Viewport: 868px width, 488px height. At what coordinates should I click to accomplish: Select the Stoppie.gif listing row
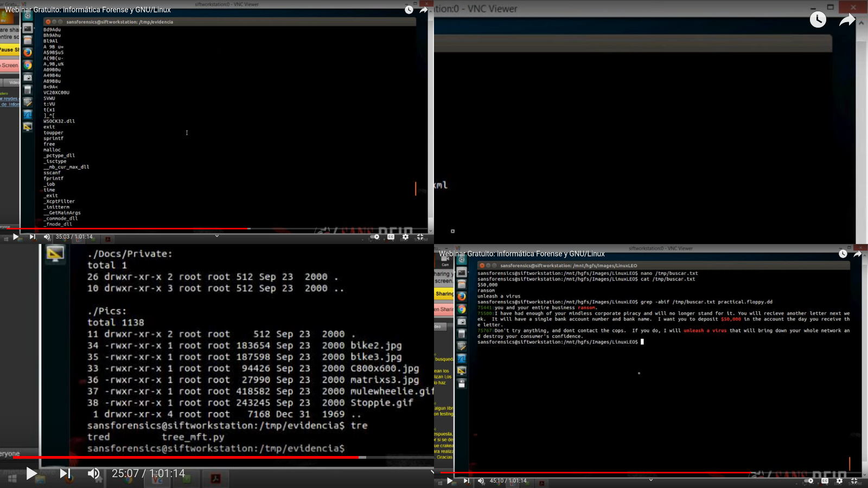[250, 403]
